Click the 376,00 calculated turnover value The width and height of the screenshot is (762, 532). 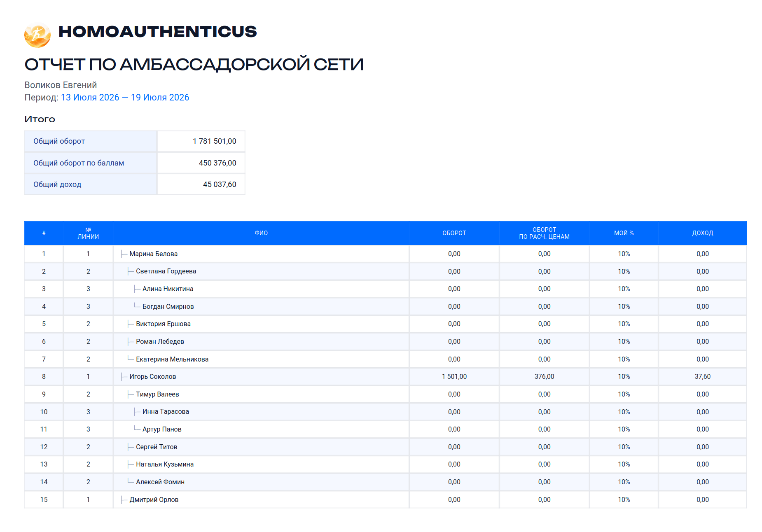544,376
